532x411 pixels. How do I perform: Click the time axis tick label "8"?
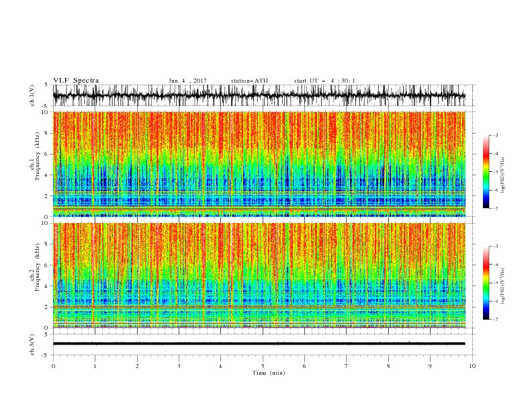pyautogui.click(x=388, y=366)
